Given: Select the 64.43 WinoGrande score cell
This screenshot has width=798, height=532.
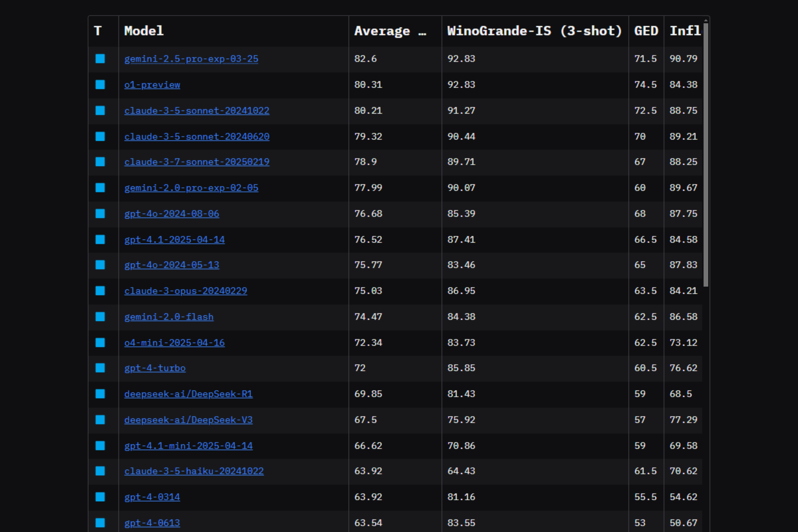Looking at the screenshot, I should [535, 471].
